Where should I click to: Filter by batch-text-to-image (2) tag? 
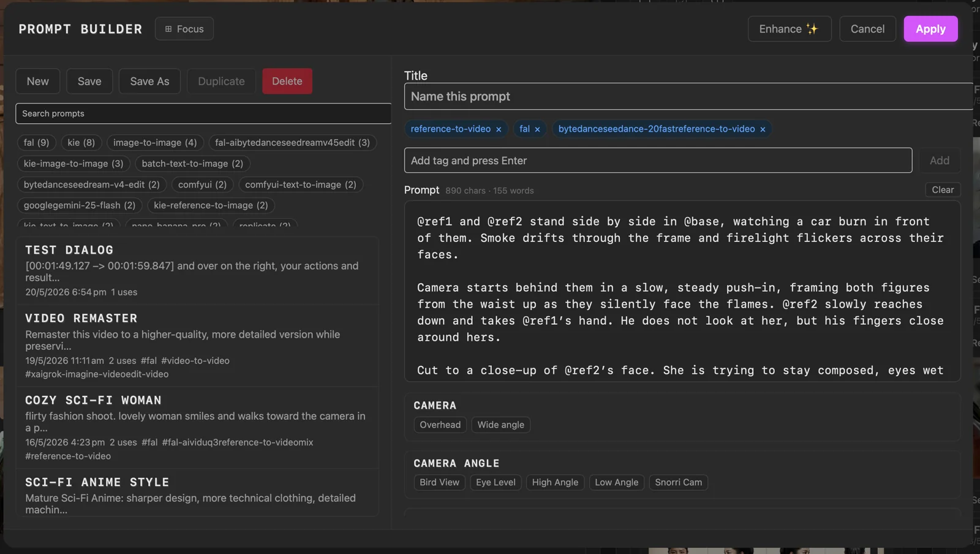(192, 164)
